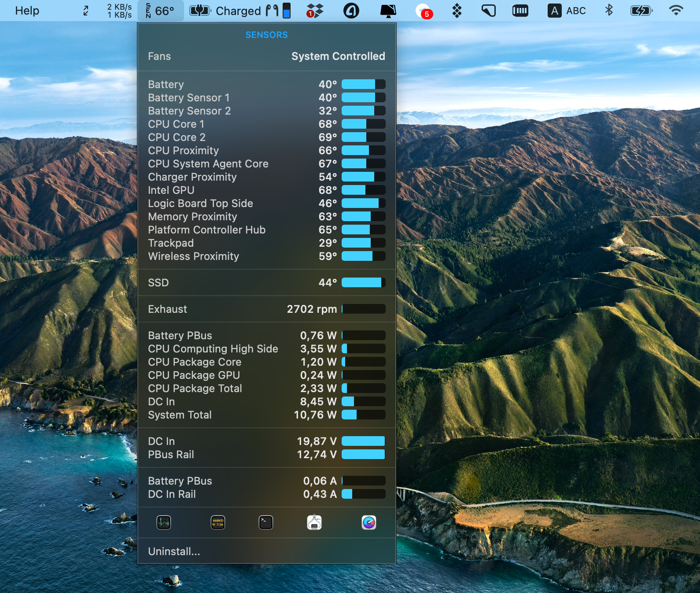Open the AirPlay display menu icon
This screenshot has height=593, width=700.
tap(388, 11)
